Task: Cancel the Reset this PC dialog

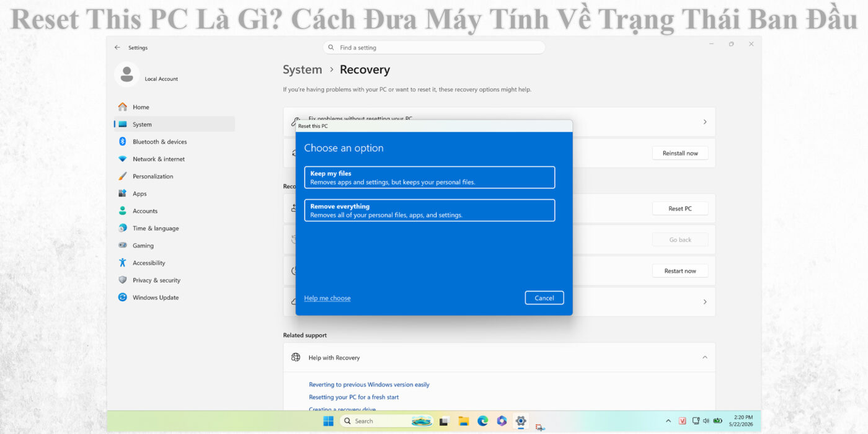Action: tap(544, 298)
